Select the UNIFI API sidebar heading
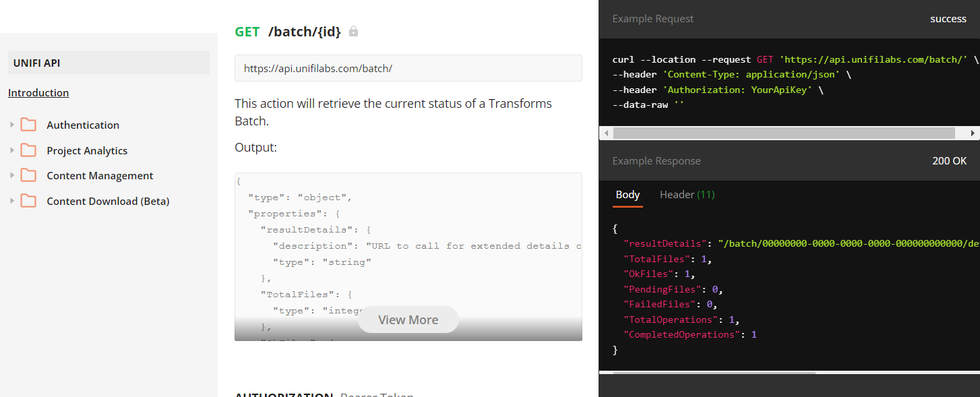The height and width of the screenshot is (397, 980). (109, 63)
